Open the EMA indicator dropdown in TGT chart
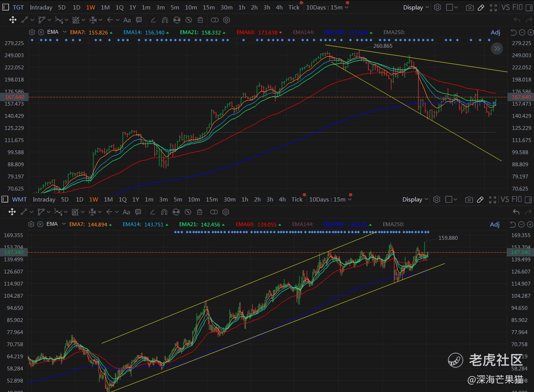Viewport: 534px width, 392px height. pyautogui.click(x=64, y=32)
